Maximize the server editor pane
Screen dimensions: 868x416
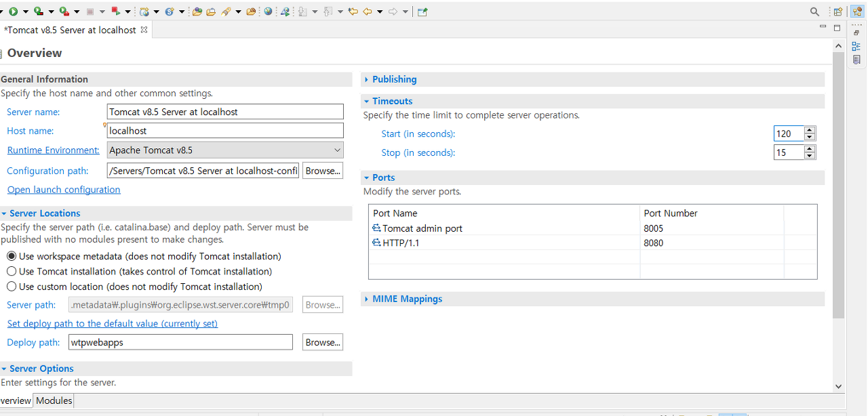tap(837, 28)
